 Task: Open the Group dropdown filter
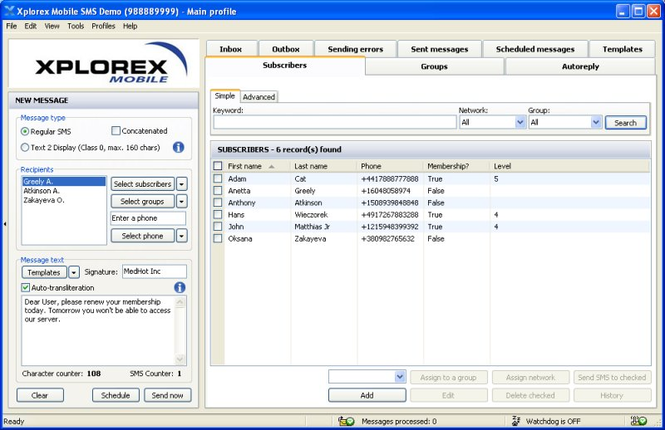point(596,123)
